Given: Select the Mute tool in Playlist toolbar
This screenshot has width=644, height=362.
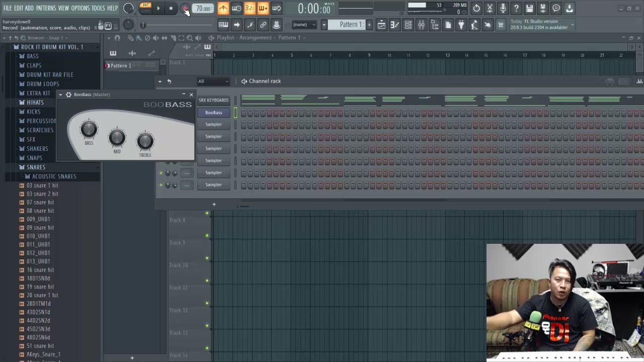Looking at the screenshot, I should tap(156, 38).
